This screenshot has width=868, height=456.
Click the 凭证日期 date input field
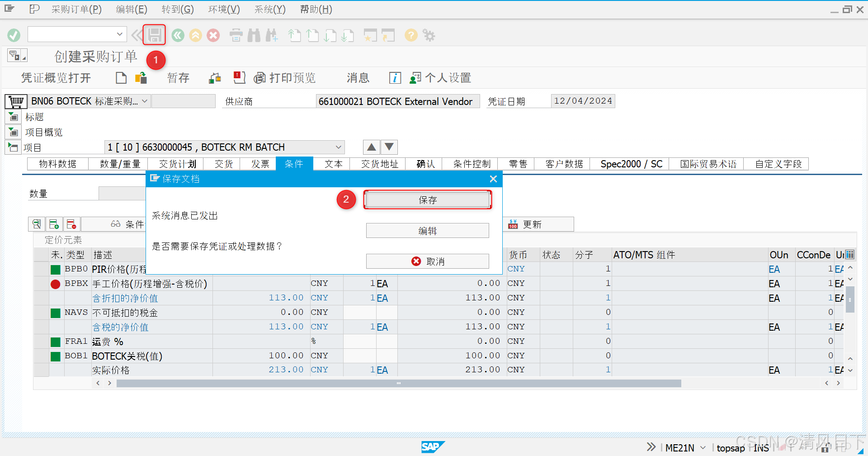[583, 101]
